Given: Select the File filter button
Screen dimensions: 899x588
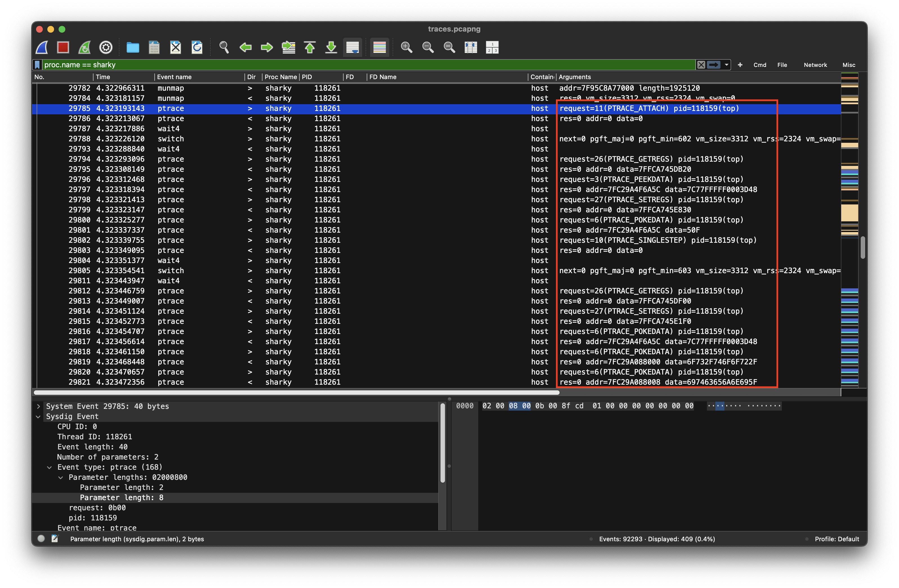Looking at the screenshot, I should [x=782, y=65].
